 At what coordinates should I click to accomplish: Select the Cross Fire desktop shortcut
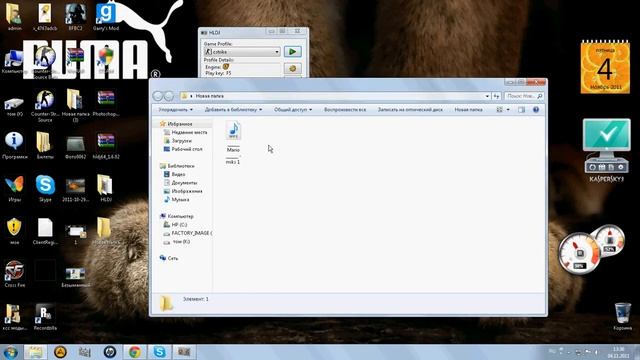(x=14, y=274)
